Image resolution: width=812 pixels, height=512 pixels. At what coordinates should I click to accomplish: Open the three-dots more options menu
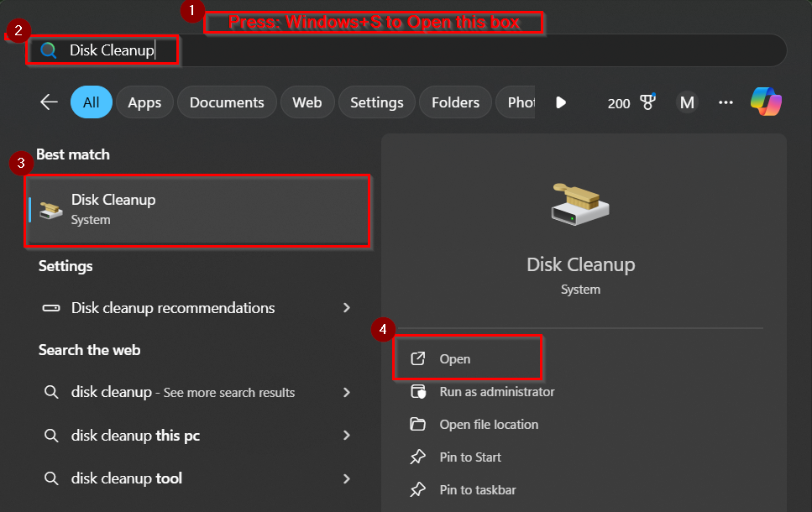[726, 102]
